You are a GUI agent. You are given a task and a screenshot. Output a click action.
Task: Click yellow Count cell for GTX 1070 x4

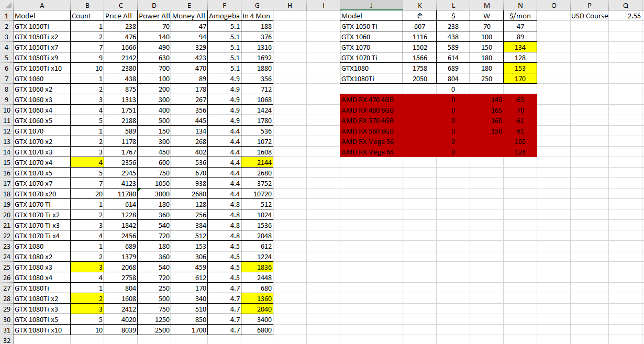click(x=87, y=162)
